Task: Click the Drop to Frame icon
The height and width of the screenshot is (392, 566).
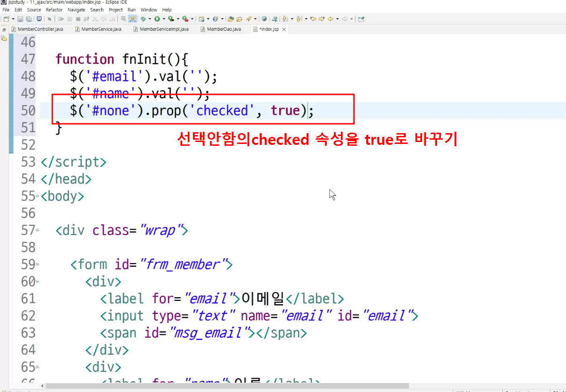Action: 123,19
